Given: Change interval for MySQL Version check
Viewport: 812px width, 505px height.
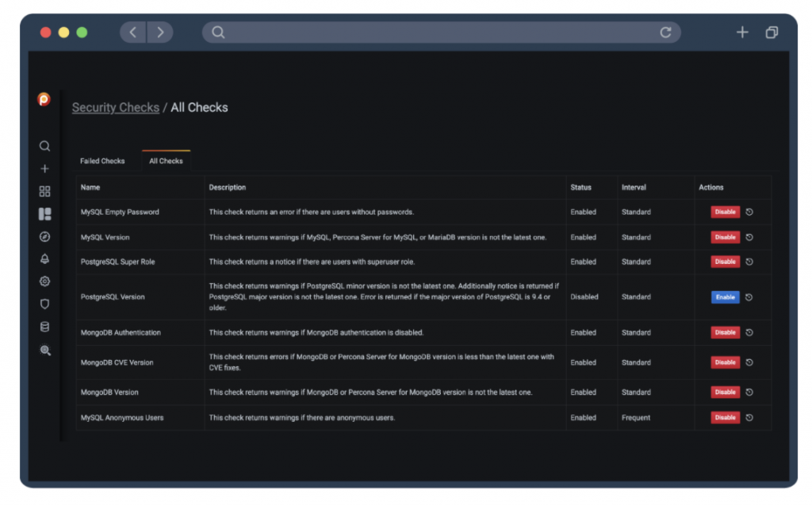Looking at the screenshot, I should (x=749, y=237).
